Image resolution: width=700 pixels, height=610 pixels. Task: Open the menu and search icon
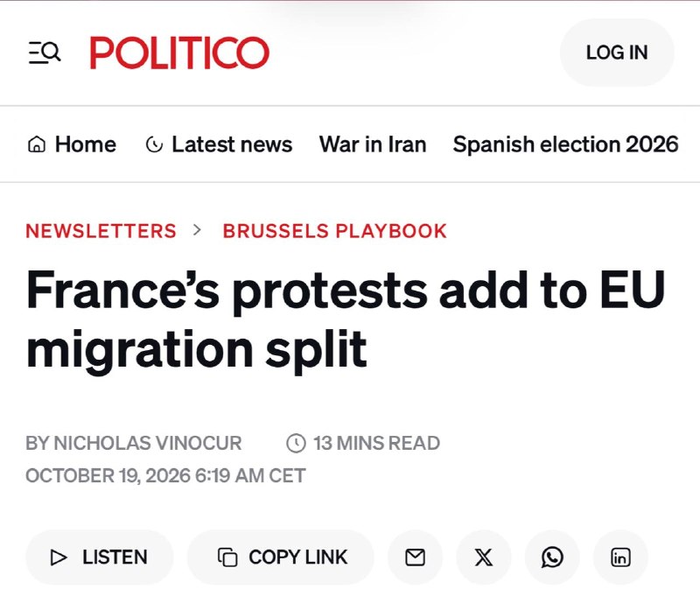click(45, 53)
